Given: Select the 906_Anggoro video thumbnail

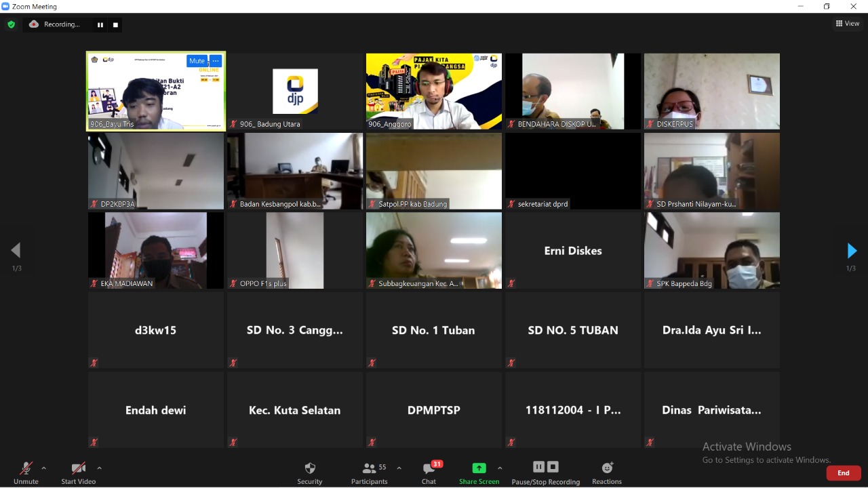Looking at the screenshot, I should point(434,91).
